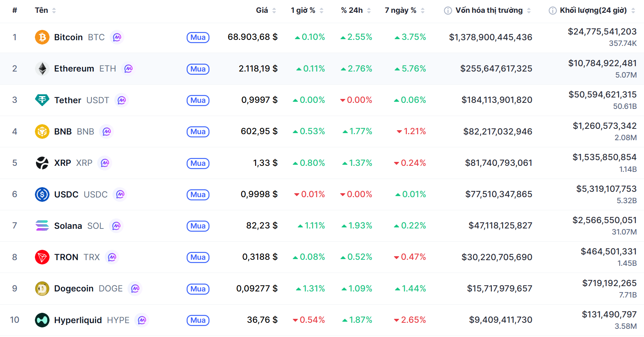The height and width of the screenshot is (337, 644).
Task: Click Ethereum market cap $255,647,617,325
Action: (496, 69)
